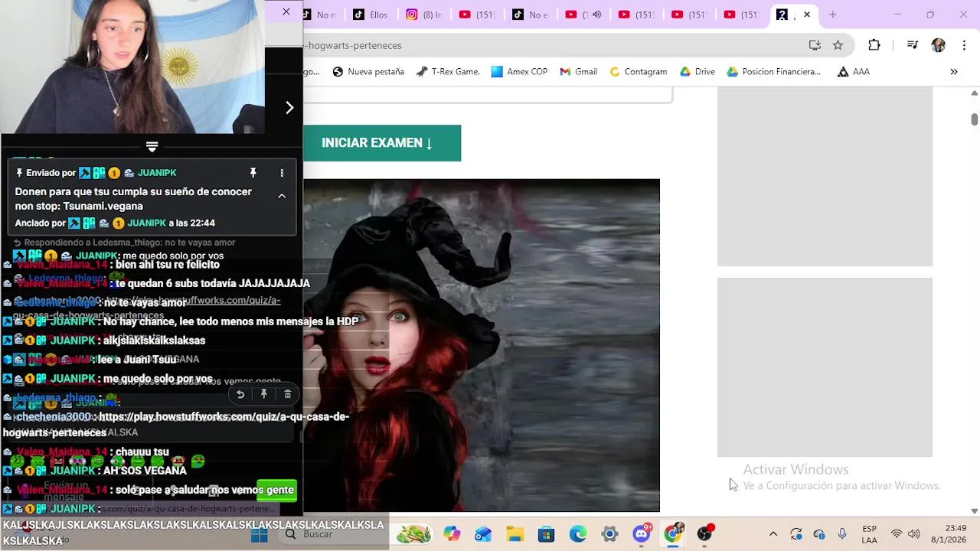Open the Posicion Financiera bookmark
Viewport: 980px width, 551px height.
(x=773, y=72)
